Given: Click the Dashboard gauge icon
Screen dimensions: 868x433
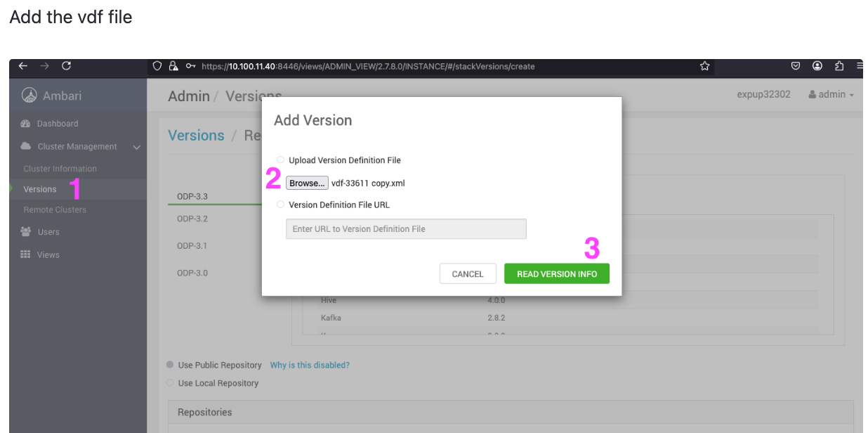Looking at the screenshot, I should click(26, 124).
